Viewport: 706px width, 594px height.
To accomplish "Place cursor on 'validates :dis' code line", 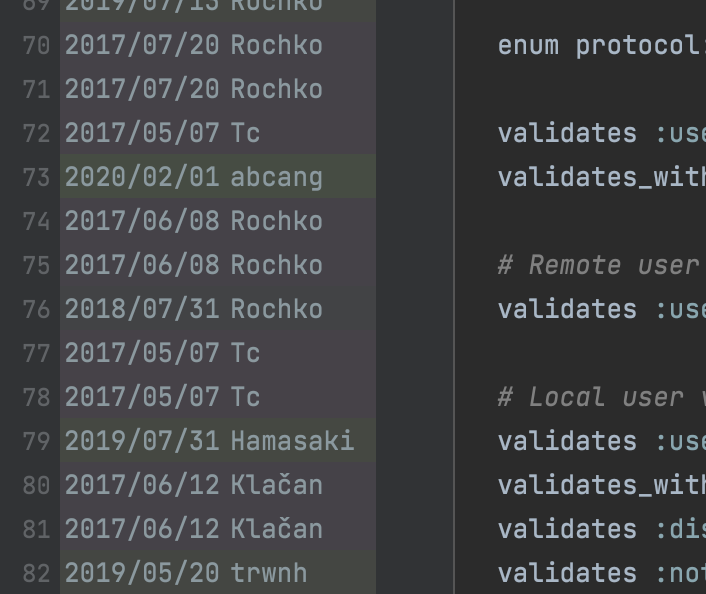I will [x=602, y=529].
